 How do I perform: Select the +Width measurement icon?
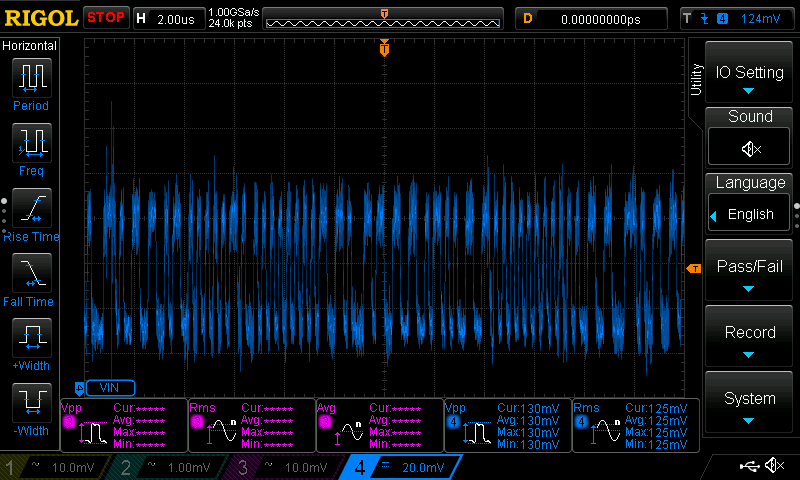point(32,337)
